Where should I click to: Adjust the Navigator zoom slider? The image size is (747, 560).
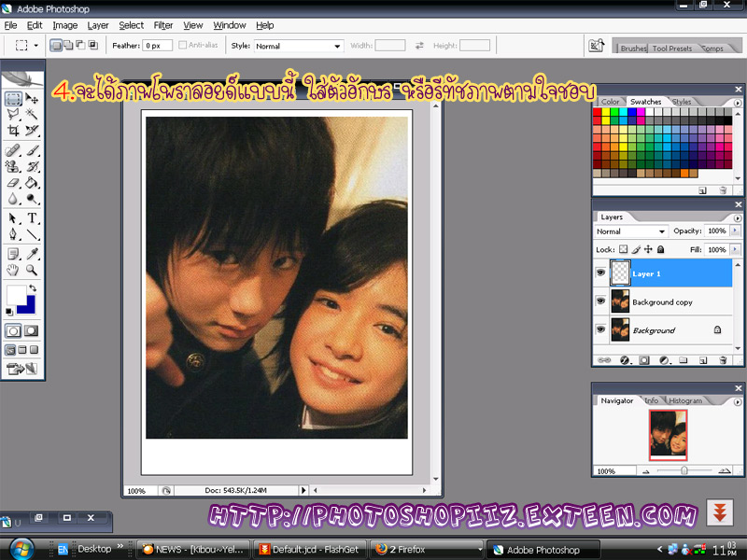click(x=684, y=470)
